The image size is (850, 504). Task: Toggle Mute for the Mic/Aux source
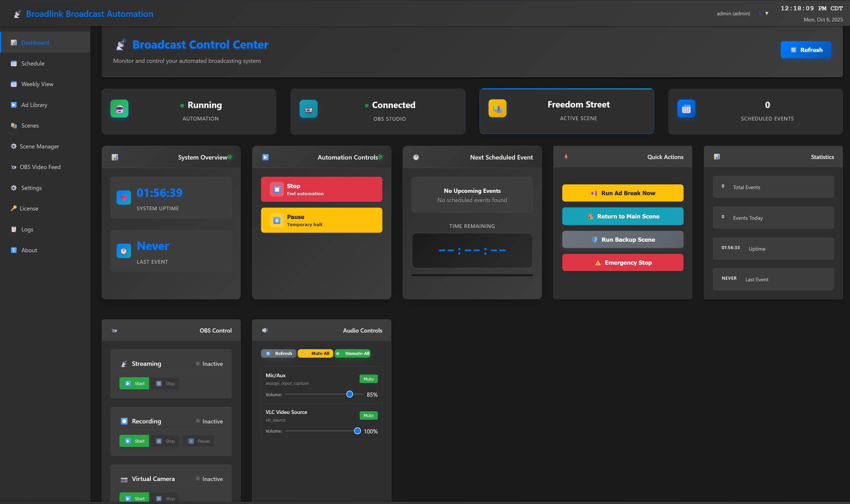coord(368,379)
